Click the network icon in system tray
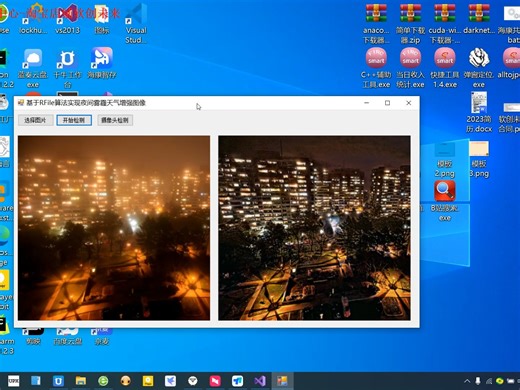Image resolution: width=520 pixels, height=390 pixels. (x=489, y=381)
